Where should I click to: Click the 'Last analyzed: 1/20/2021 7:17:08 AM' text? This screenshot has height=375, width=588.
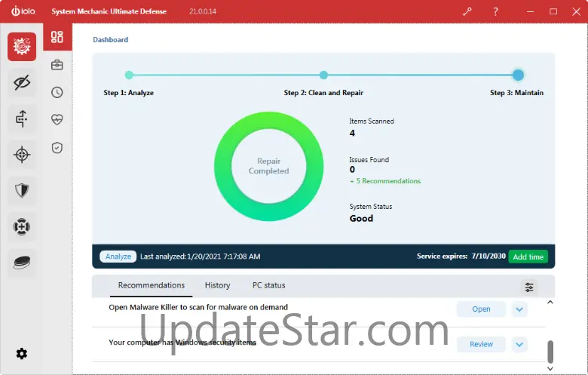coord(201,257)
